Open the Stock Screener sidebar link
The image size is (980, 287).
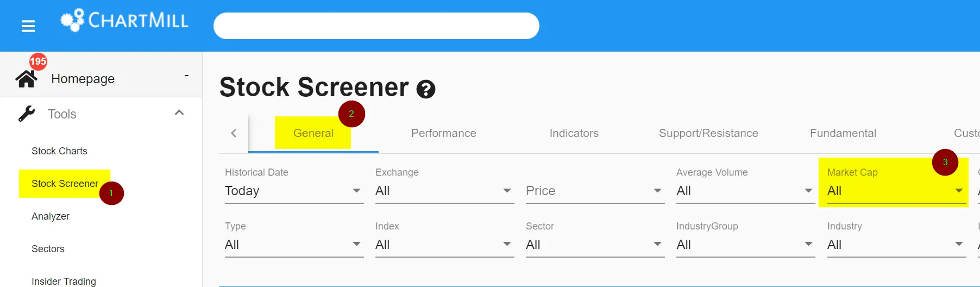tap(65, 184)
